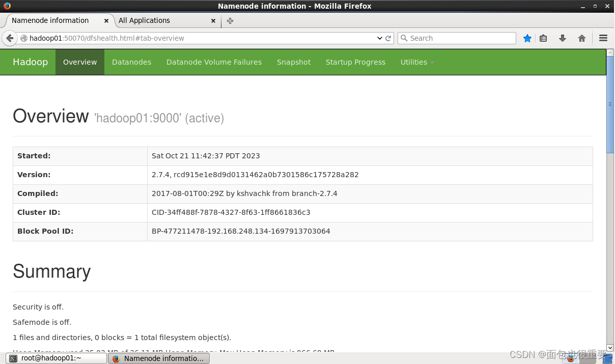The width and height of the screenshot is (615, 364).
Task: Click the Started date value
Action: pyautogui.click(x=206, y=156)
